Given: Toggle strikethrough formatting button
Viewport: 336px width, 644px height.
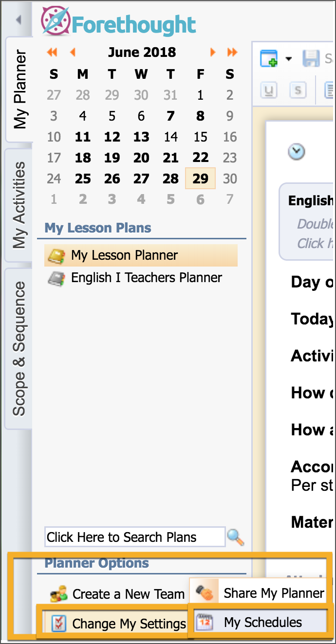Looking at the screenshot, I should tap(298, 90).
